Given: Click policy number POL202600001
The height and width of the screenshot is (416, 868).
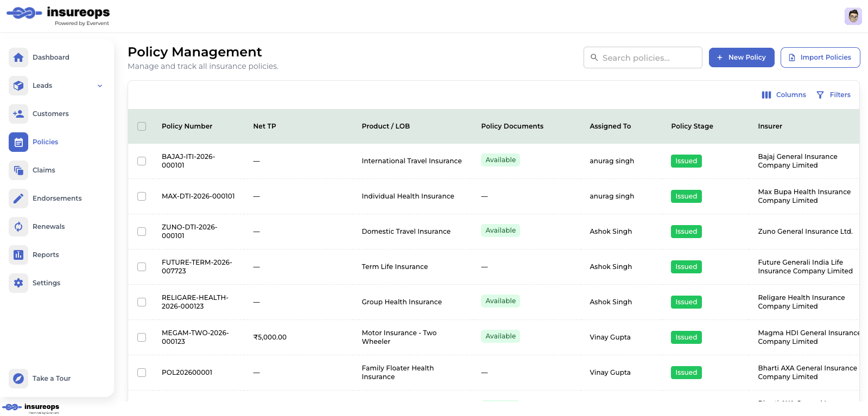Looking at the screenshot, I should pos(187,373).
